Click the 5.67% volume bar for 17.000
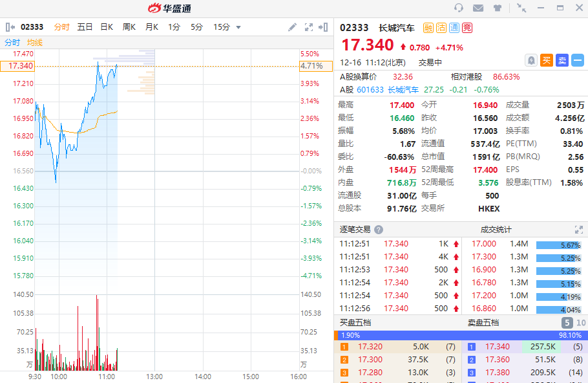This screenshot has height=383, width=588. 559,245
